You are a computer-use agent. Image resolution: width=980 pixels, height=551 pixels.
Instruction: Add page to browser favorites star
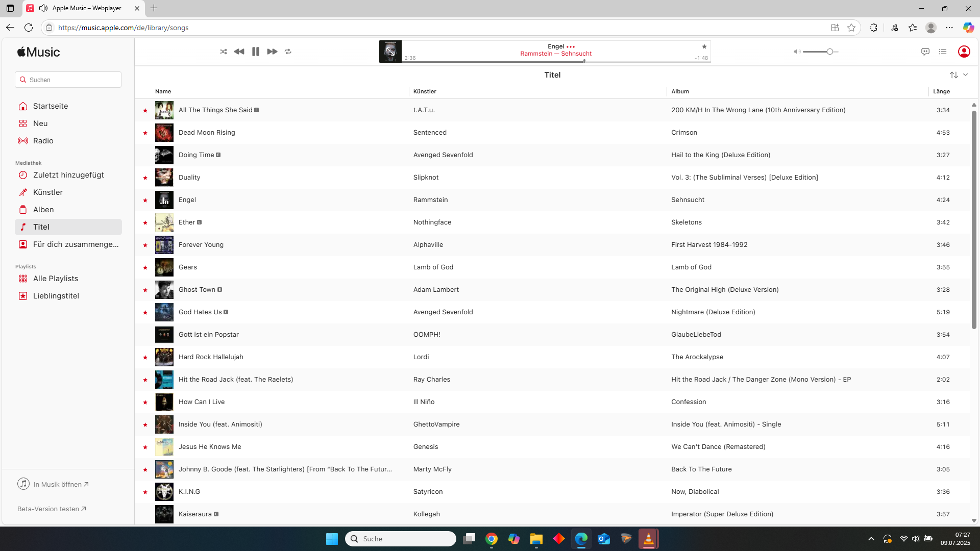tap(851, 28)
